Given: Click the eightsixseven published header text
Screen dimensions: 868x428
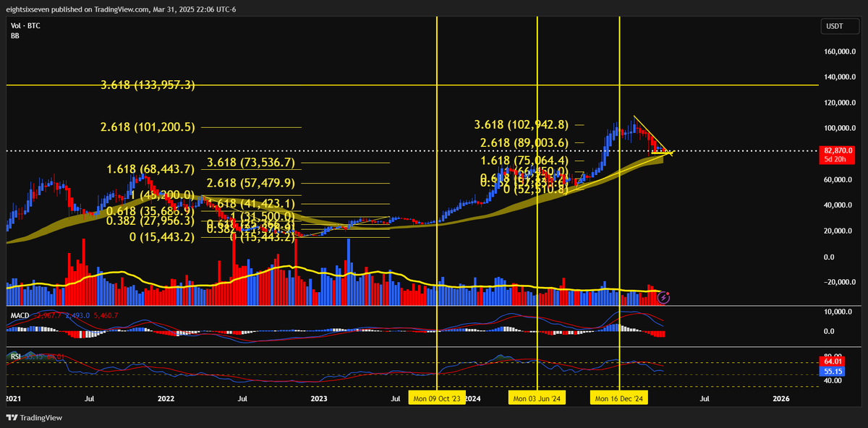Looking at the screenshot, I should (120, 9).
